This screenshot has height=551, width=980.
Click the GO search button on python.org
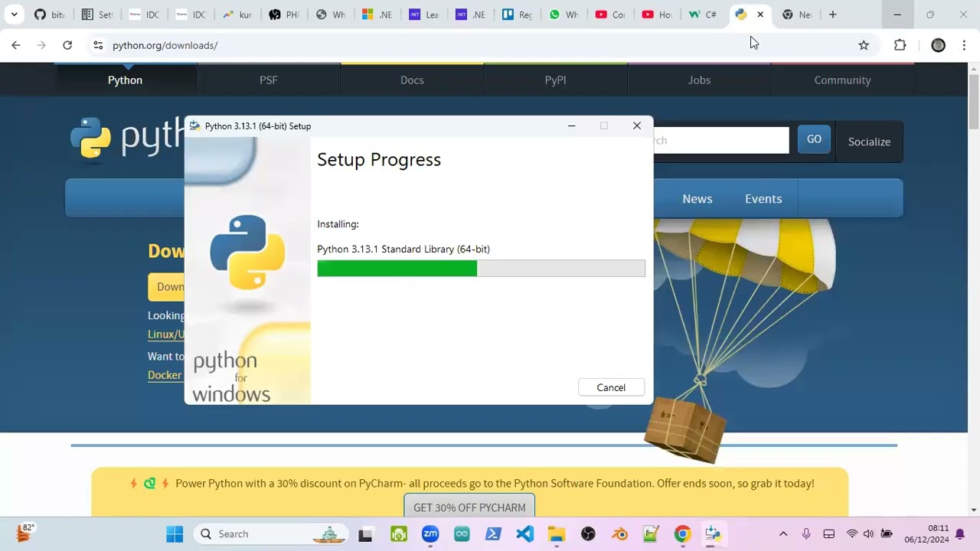(814, 139)
